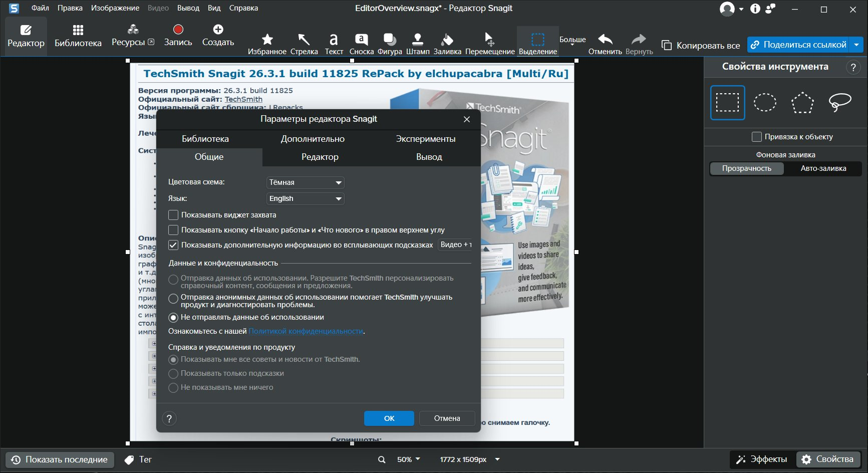Image resolution: width=868 pixels, height=473 pixels.
Task: Pick the freehand lasso selection shape
Action: click(x=840, y=103)
